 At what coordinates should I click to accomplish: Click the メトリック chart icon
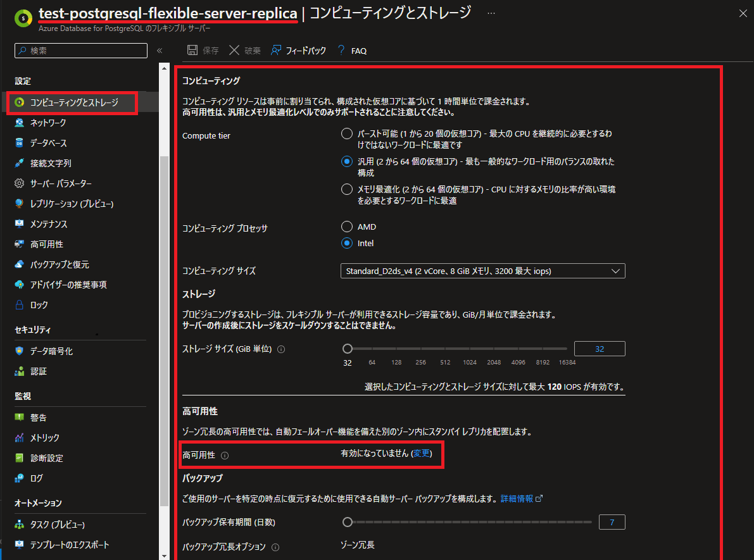coord(19,437)
